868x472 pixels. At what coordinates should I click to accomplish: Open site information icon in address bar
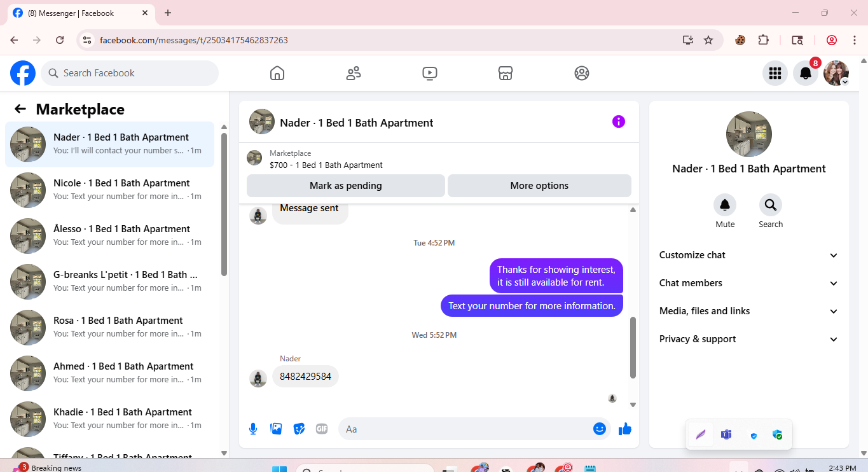point(88,40)
